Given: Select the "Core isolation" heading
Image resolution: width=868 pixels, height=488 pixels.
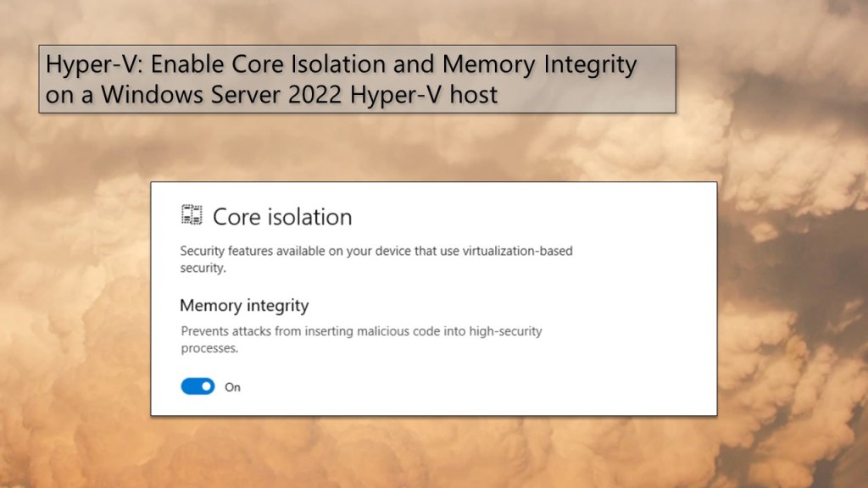Looking at the screenshot, I should (282, 217).
